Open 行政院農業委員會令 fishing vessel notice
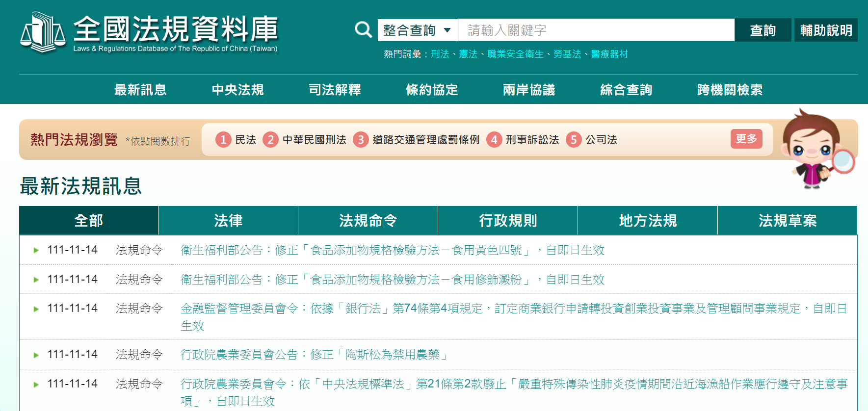Screen dimensions: 868x411 pos(514,392)
